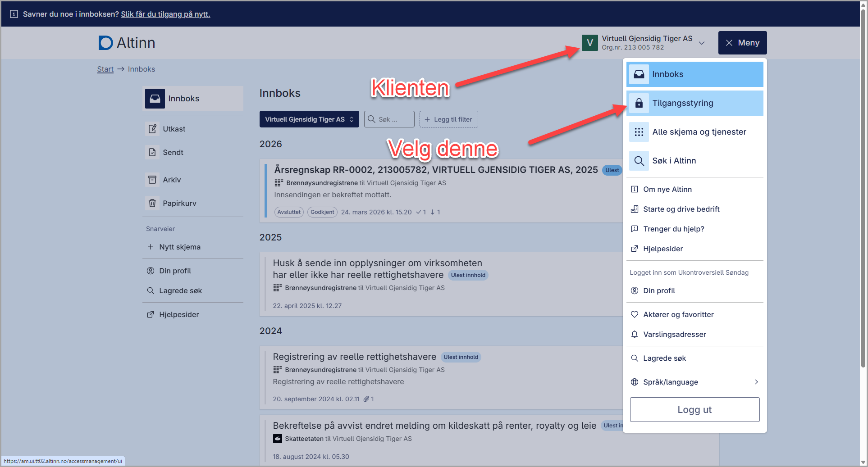
Task: Click the green V account avatar
Action: 589,43
